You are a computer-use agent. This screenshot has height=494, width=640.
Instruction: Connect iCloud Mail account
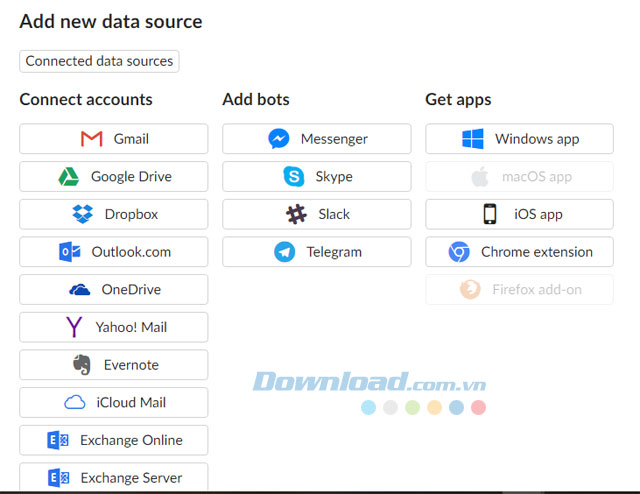point(113,402)
